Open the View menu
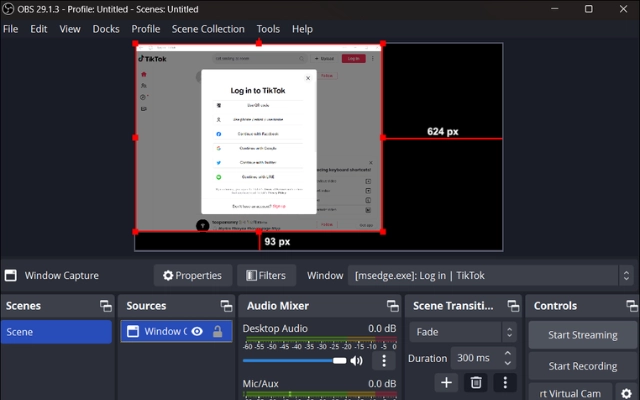This screenshot has height=400, width=640. pos(70,29)
